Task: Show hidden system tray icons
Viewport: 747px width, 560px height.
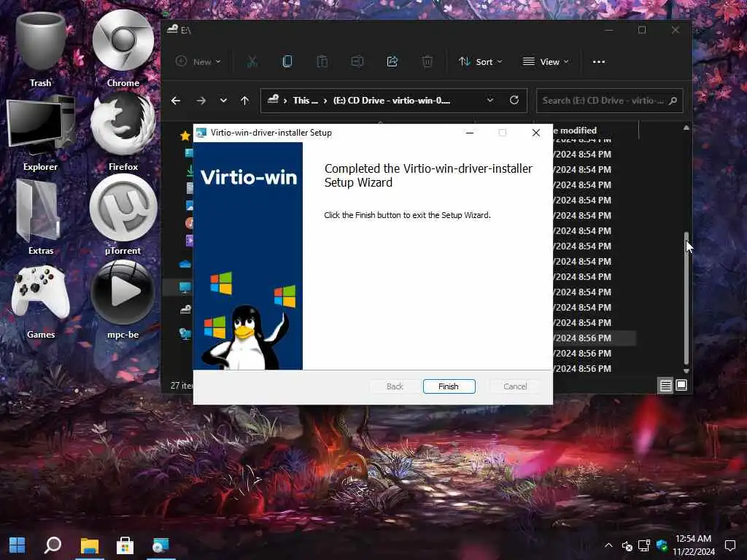Action: [608, 545]
